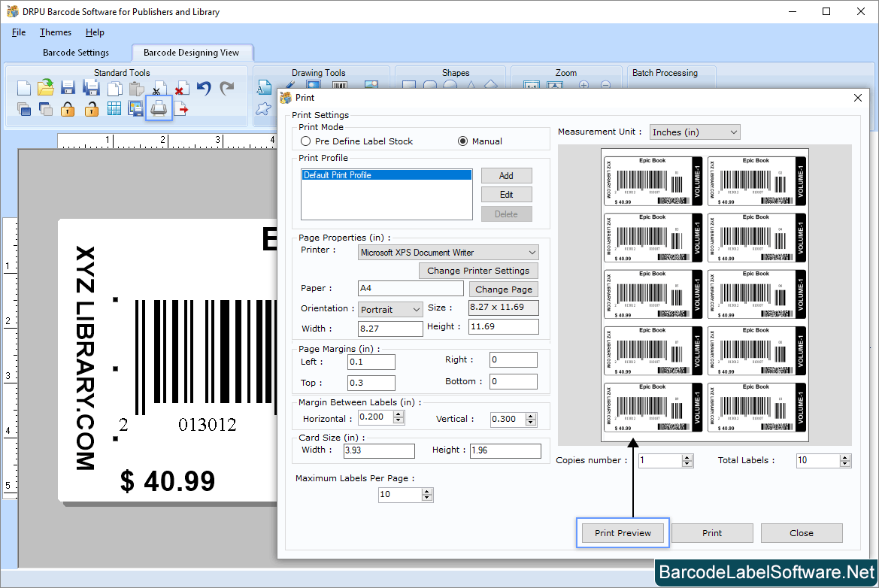Increase Horizontal margin with the up stepper
This screenshot has height=588, width=879.
pyautogui.click(x=399, y=414)
